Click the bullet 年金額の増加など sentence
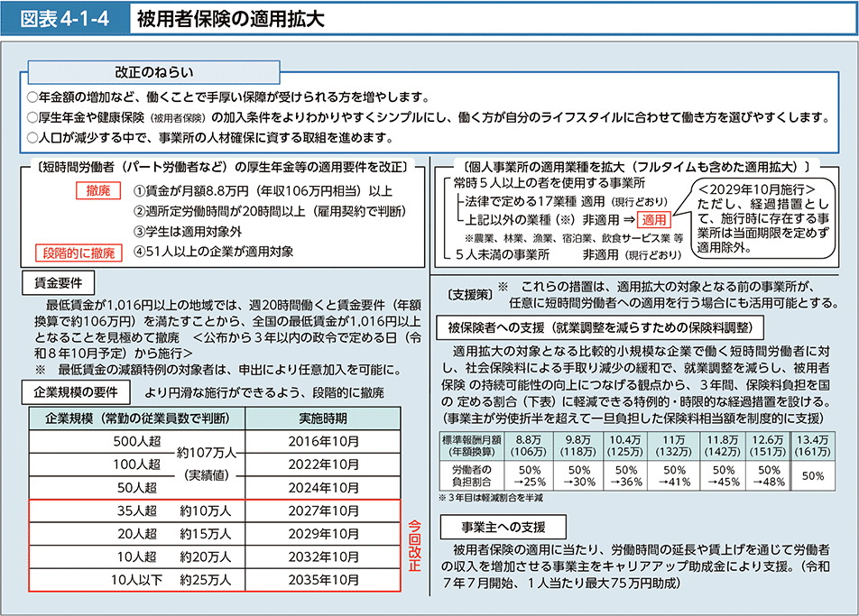 tap(229, 97)
